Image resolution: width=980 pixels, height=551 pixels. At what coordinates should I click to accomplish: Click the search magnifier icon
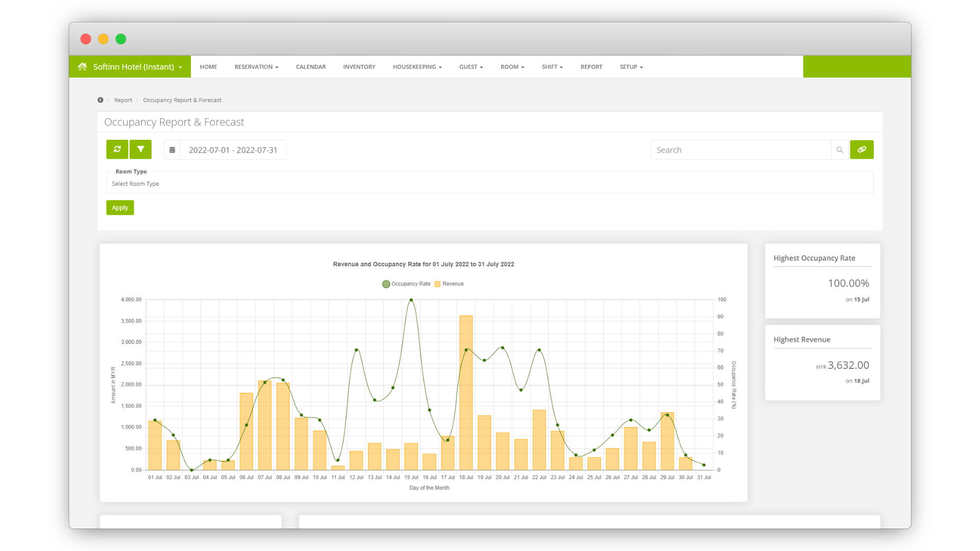click(840, 150)
